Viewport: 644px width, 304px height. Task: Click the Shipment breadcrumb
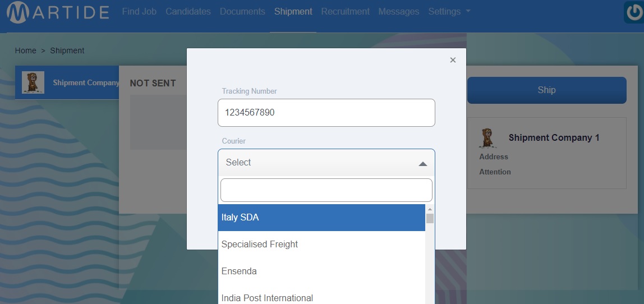[x=67, y=50]
